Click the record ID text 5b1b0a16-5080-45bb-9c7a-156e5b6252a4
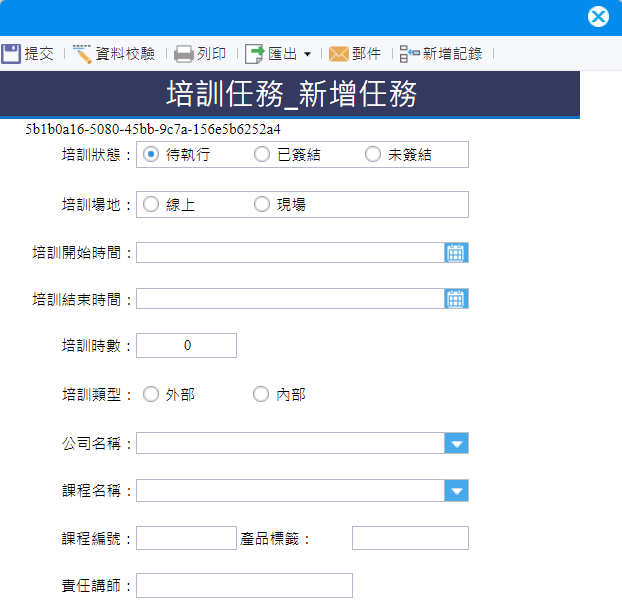 click(x=153, y=129)
